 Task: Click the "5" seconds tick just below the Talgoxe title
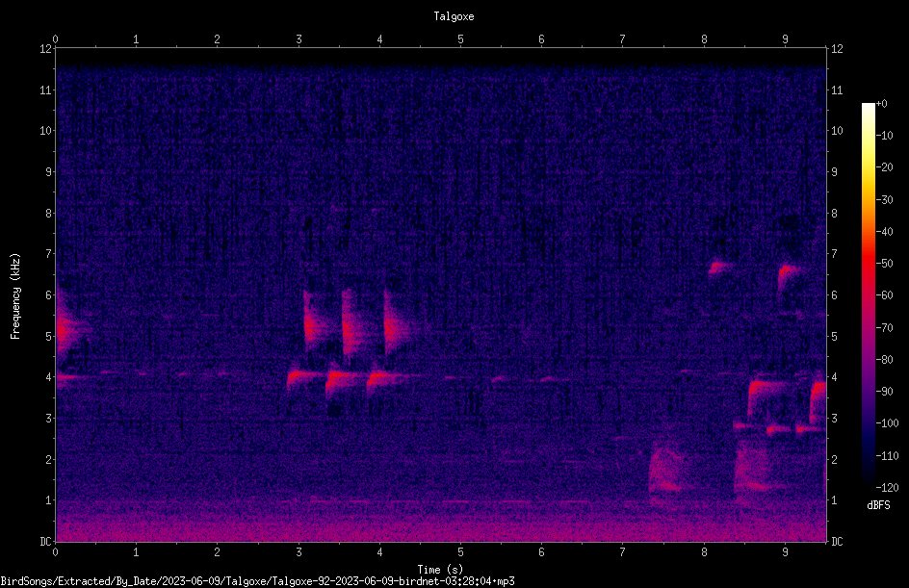[x=460, y=39]
